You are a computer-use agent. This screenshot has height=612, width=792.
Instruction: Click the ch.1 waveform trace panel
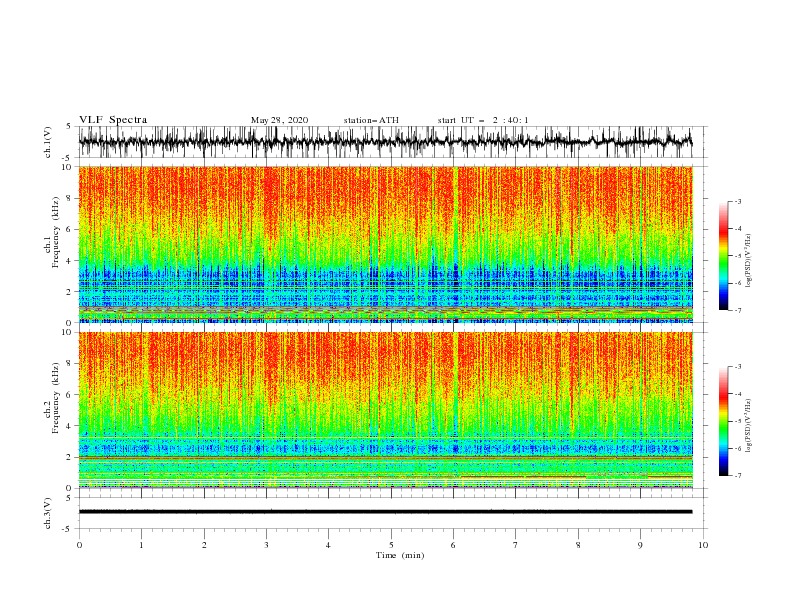tap(392, 142)
